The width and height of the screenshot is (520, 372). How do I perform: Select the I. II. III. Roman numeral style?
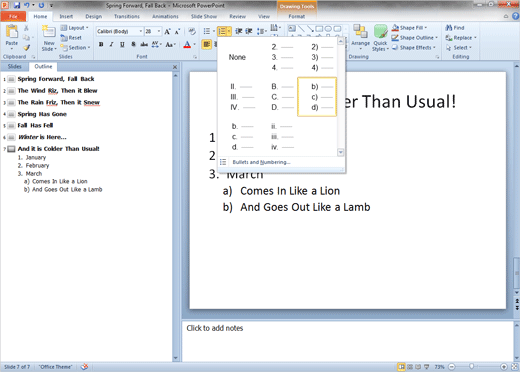pyautogui.click(x=237, y=97)
